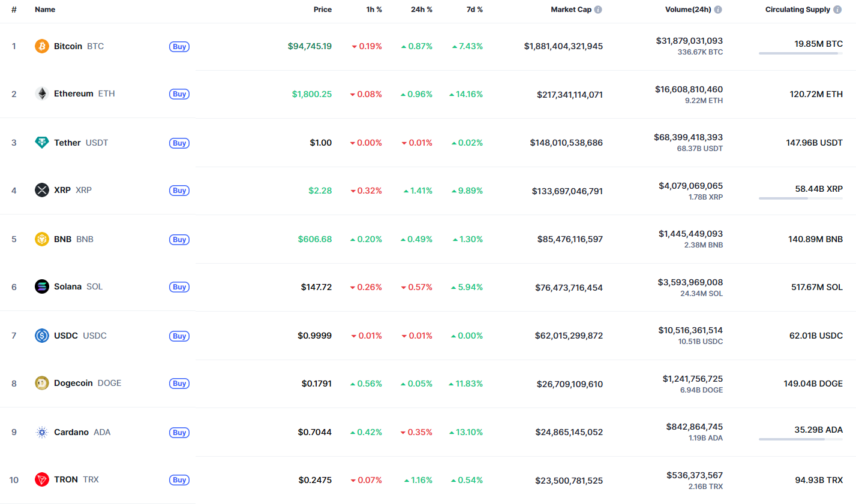Click Ethereum 7d change 14.16%
This screenshot has width=856, height=504.
(466, 94)
